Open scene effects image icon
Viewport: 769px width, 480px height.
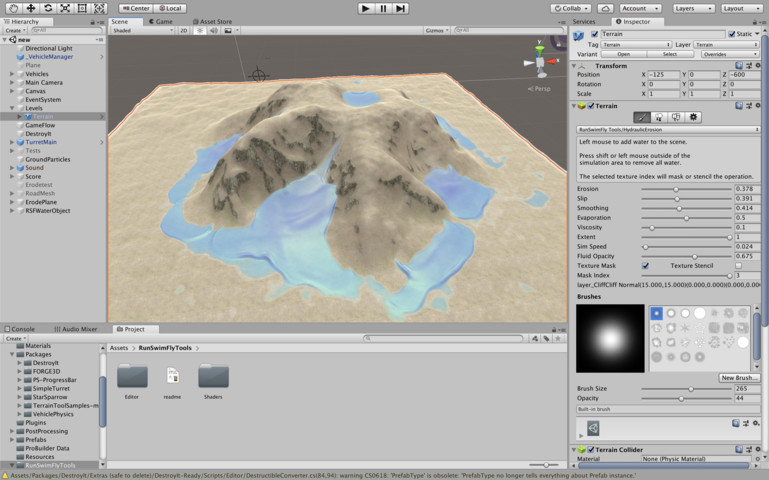point(228,30)
